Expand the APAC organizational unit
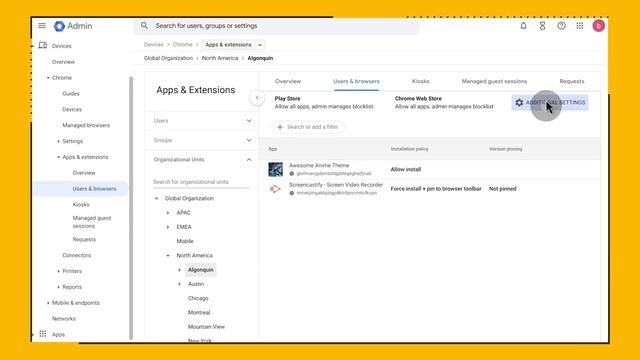This screenshot has height=360, width=640. (x=168, y=213)
